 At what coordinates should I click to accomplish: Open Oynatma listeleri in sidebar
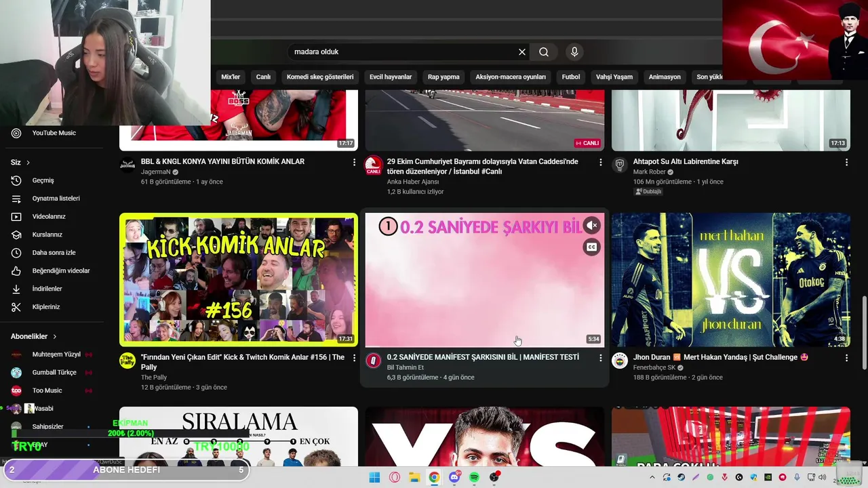[x=54, y=199]
